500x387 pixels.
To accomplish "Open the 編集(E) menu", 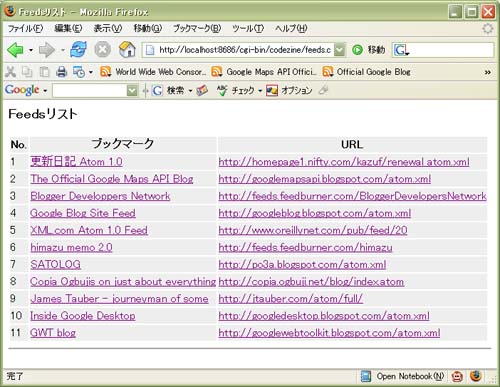I will (68, 29).
